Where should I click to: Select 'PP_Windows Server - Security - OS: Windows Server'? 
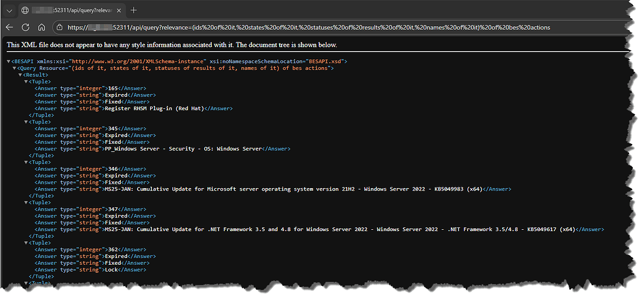(183, 149)
